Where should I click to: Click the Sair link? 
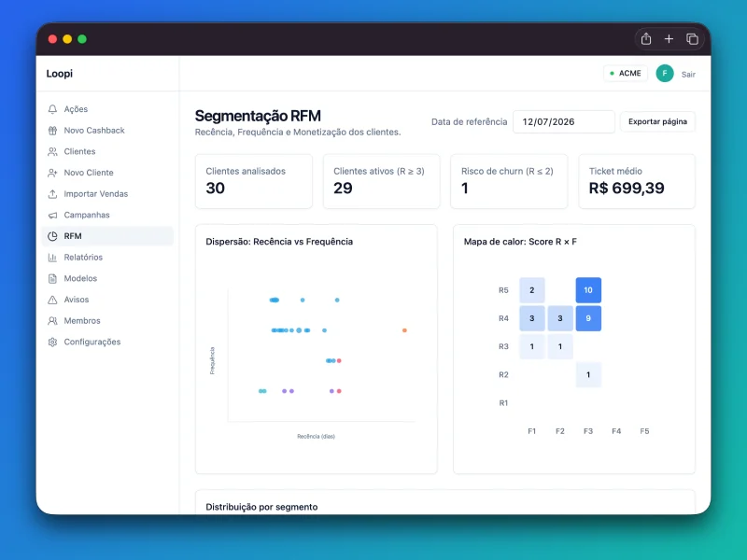point(688,75)
